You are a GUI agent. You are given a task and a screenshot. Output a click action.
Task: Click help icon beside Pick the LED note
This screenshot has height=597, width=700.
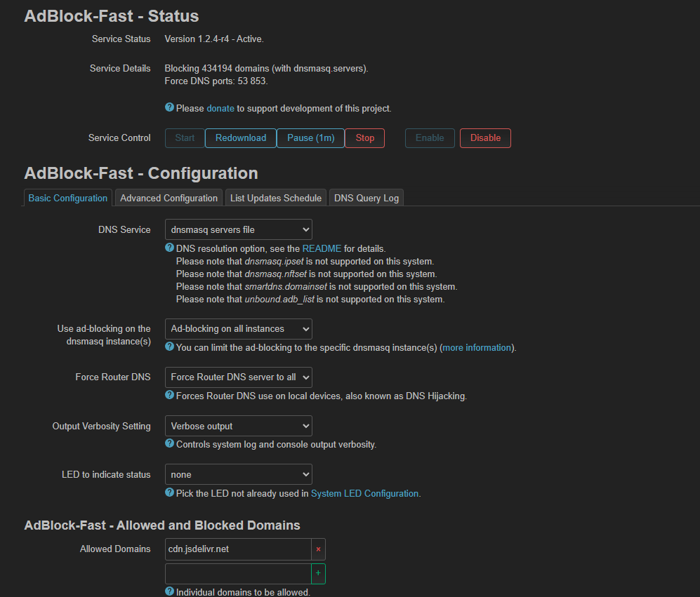point(169,492)
